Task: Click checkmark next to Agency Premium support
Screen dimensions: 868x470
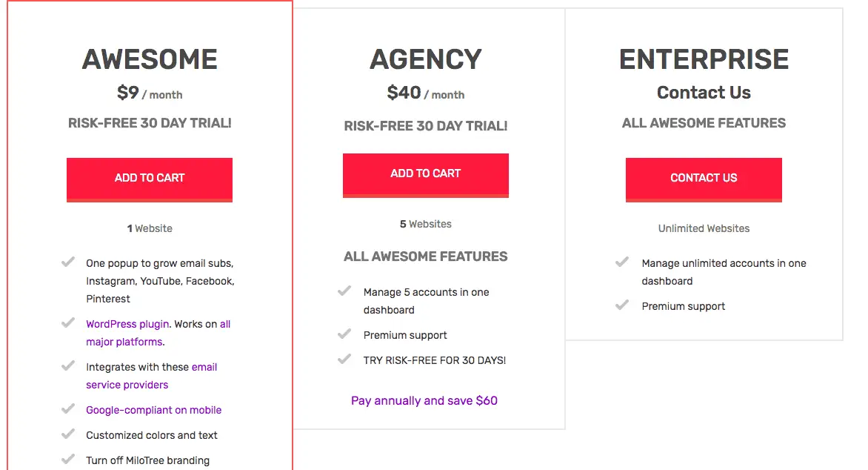Action: (344, 334)
